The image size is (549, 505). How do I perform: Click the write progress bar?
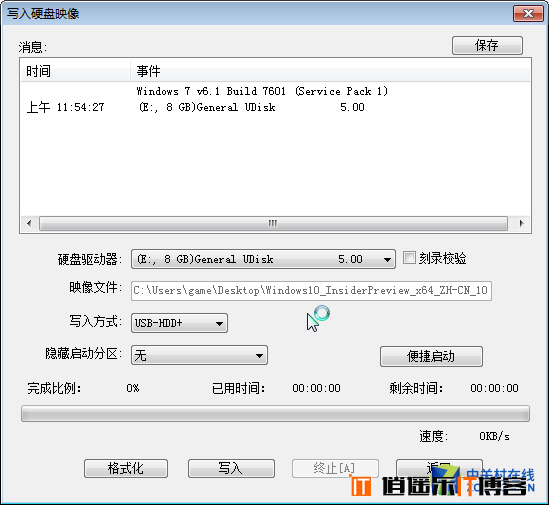point(275,414)
